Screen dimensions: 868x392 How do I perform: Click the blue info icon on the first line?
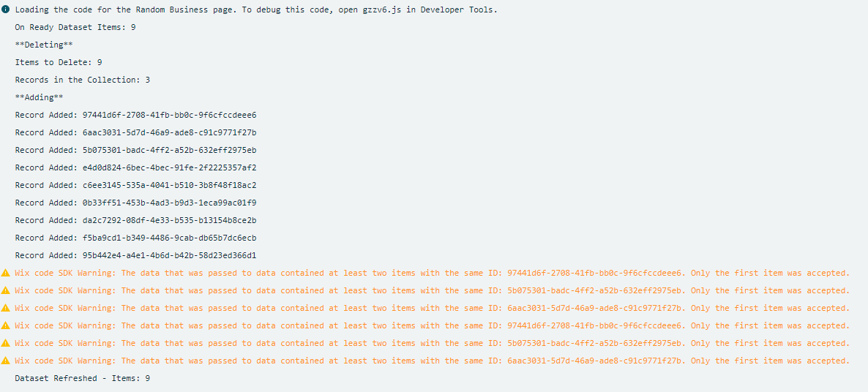[x=6, y=10]
